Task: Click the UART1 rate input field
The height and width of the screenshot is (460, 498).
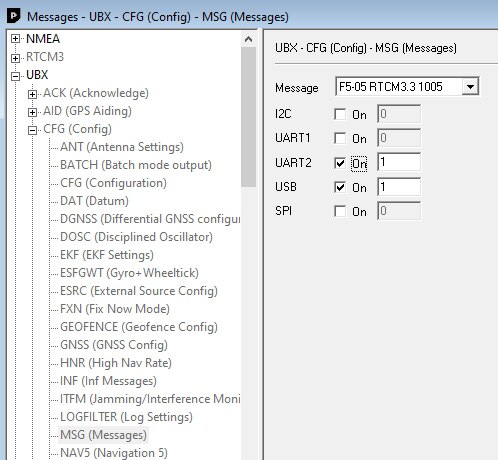Action: click(x=399, y=138)
